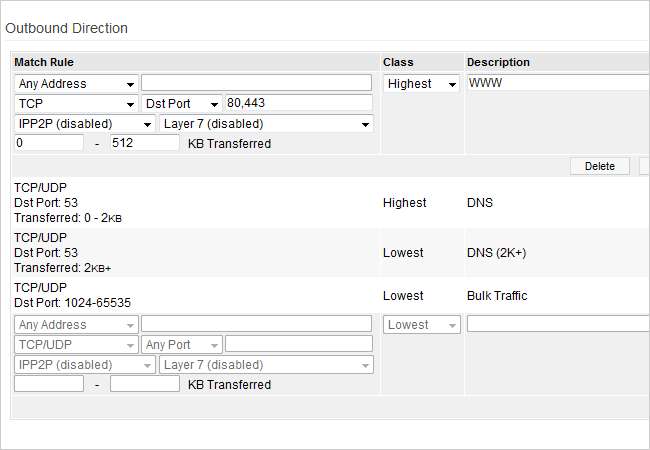Screen dimensions: 650x450
Task: Open the IPP2P (disabled) dropdown in first rule
Action: 85,124
